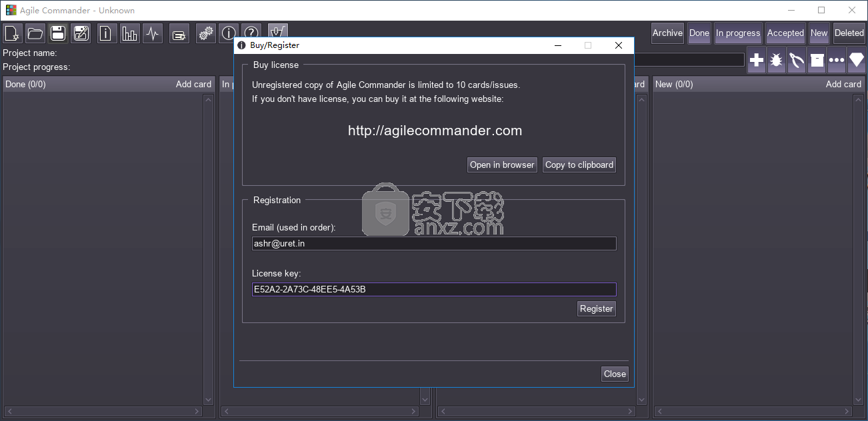Toggle the Archive column filter
The width and height of the screenshot is (868, 421).
coord(667,33)
